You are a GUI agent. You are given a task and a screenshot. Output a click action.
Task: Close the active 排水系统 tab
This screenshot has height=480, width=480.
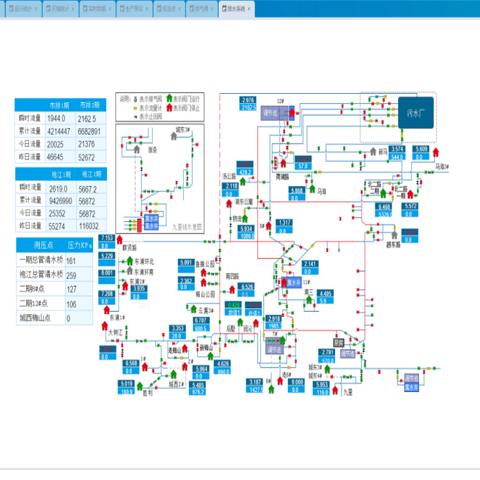pyautogui.click(x=249, y=9)
